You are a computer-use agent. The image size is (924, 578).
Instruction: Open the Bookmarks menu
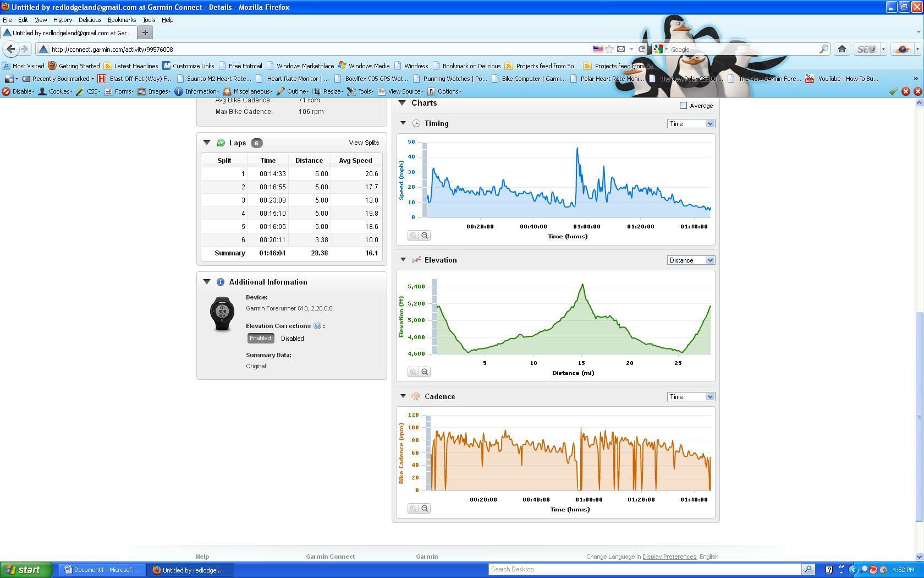click(122, 20)
